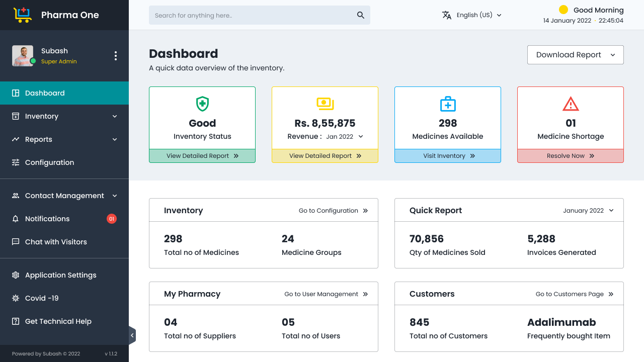644x362 pixels.
Task: Click the Get Technical Help question icon
Action: 16,321
